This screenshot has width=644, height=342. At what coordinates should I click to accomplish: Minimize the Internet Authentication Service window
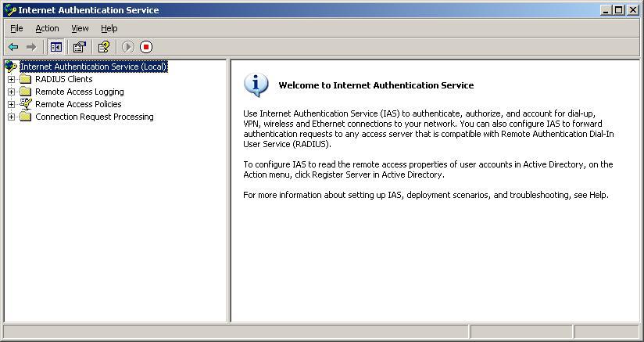point(606,10)
